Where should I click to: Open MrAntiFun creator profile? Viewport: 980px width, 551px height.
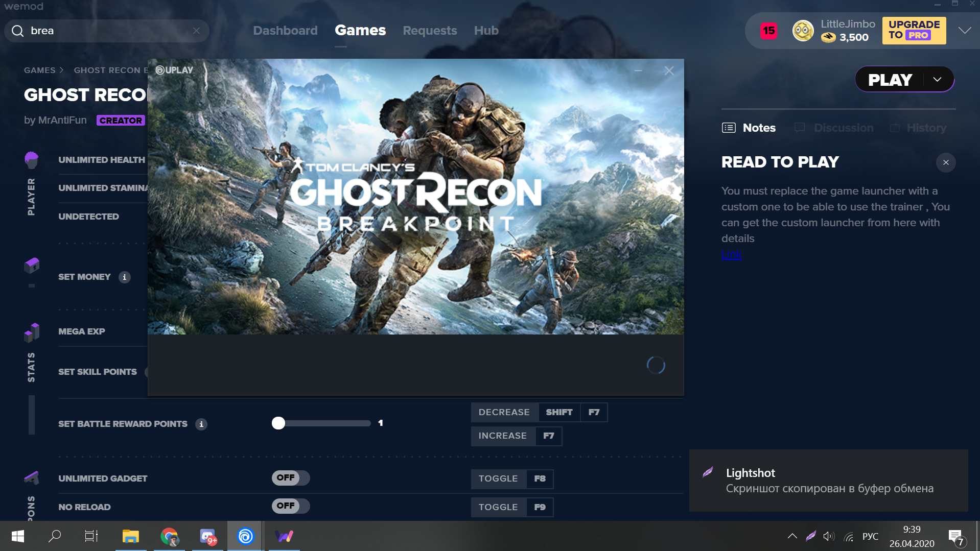click(x=62, y=121)
